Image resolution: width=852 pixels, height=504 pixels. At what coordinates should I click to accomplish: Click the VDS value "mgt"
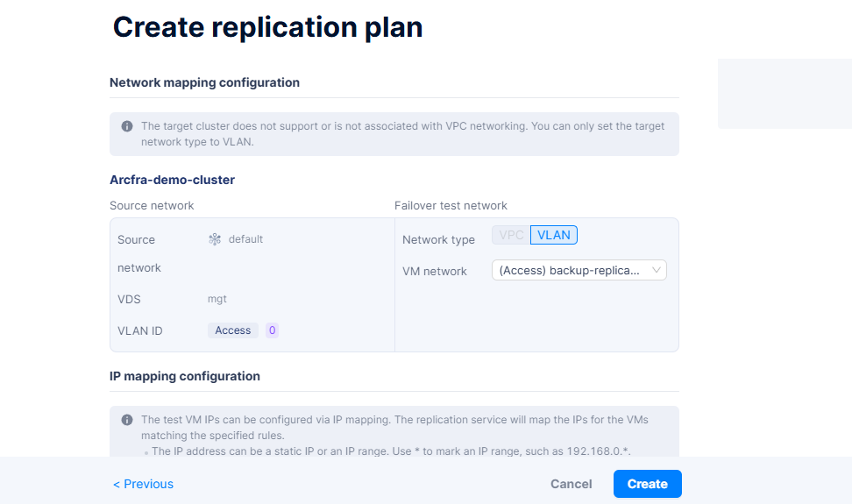pos(217,299)
